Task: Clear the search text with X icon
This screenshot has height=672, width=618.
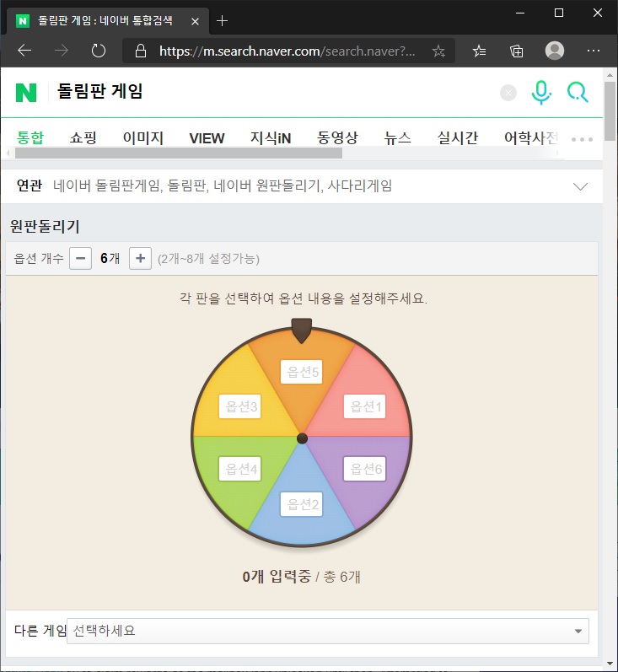Action: (508, 93)
